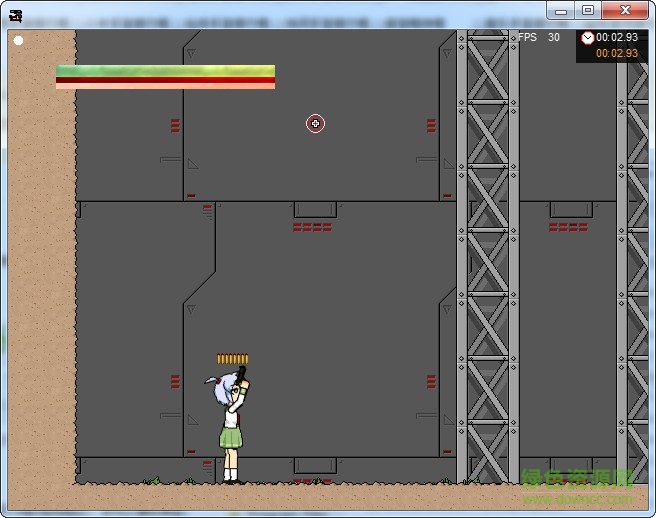Click the clock icon beside the timer
This screenshot has height=518, width=656.
[587, 38]
